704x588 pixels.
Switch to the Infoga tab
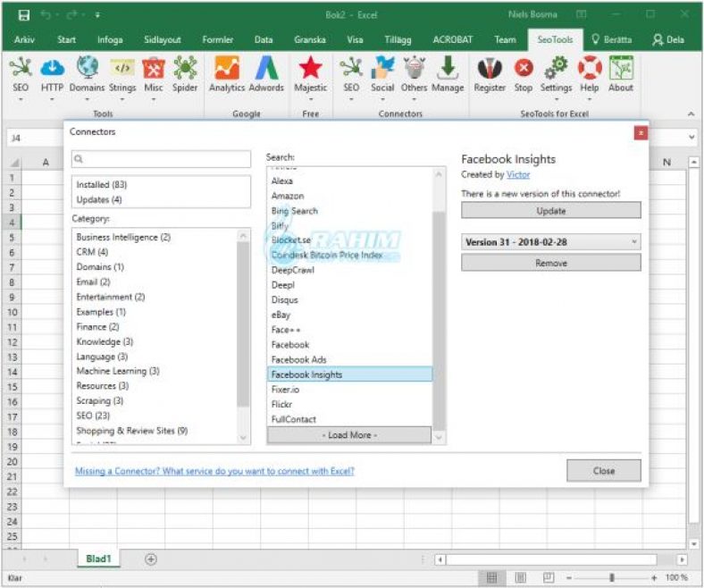(x=110, y=39)
